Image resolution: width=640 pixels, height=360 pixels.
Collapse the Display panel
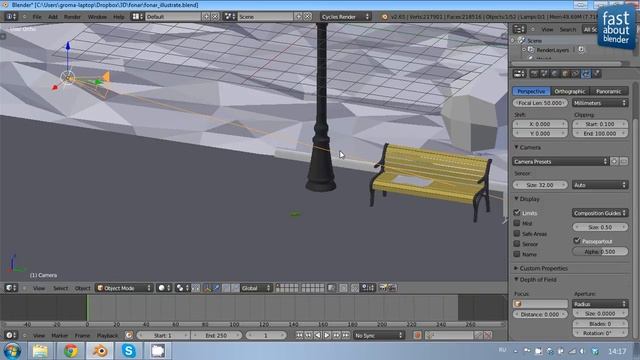(516, 199)
